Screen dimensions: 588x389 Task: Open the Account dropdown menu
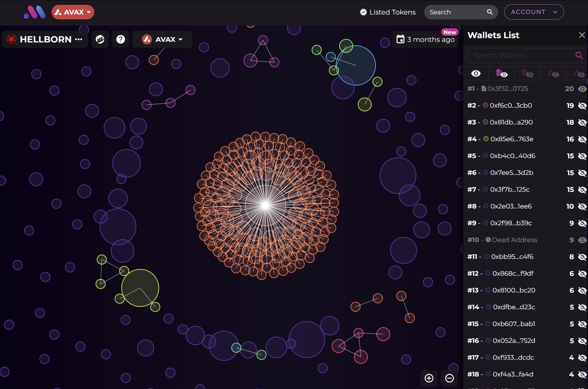[533, 12]
